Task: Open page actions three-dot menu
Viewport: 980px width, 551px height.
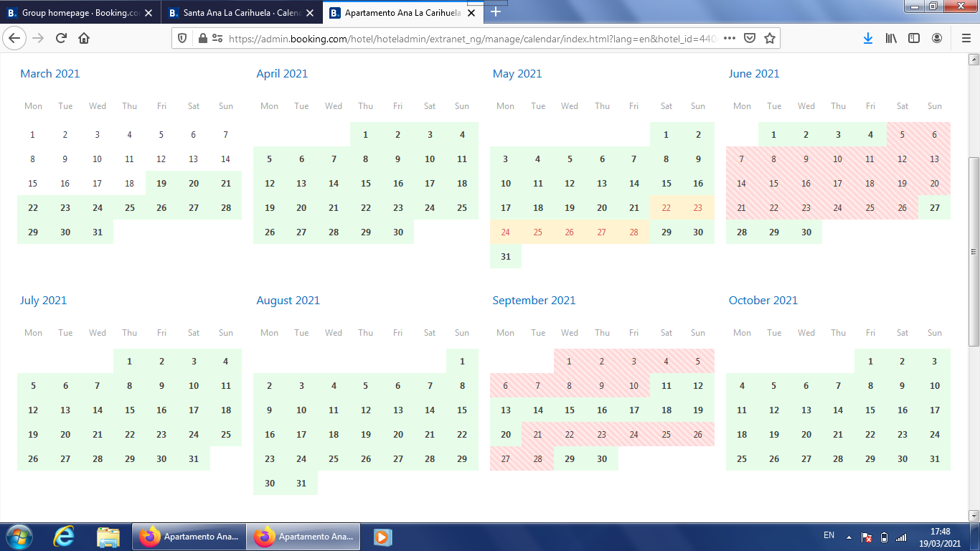Action: click(730, 39)
